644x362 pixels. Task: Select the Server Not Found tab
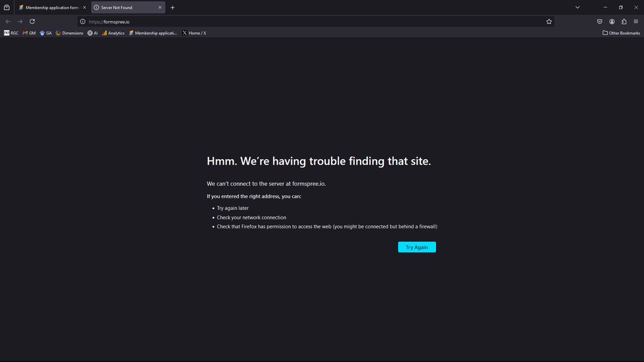pos(128,8)
